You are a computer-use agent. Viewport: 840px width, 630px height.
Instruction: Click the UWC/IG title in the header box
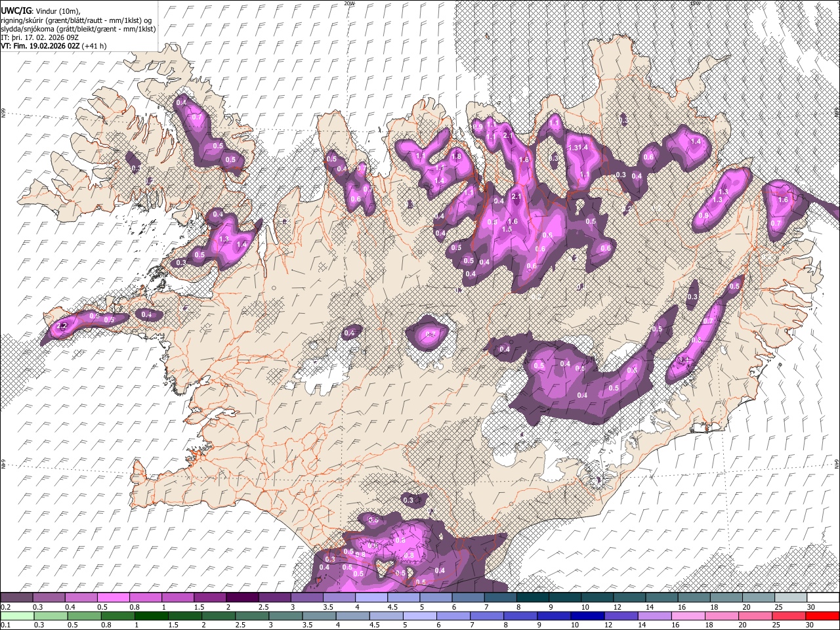pos(16,11)
